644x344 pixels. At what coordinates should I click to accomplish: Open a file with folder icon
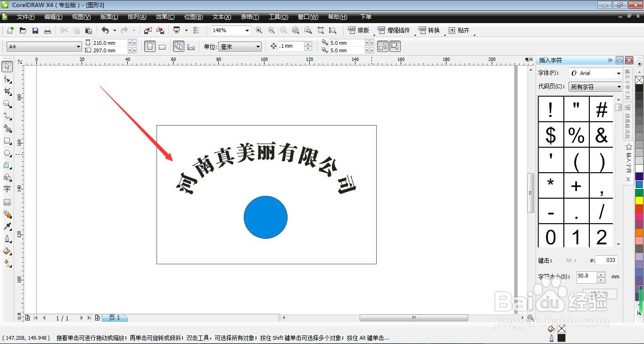23,30
